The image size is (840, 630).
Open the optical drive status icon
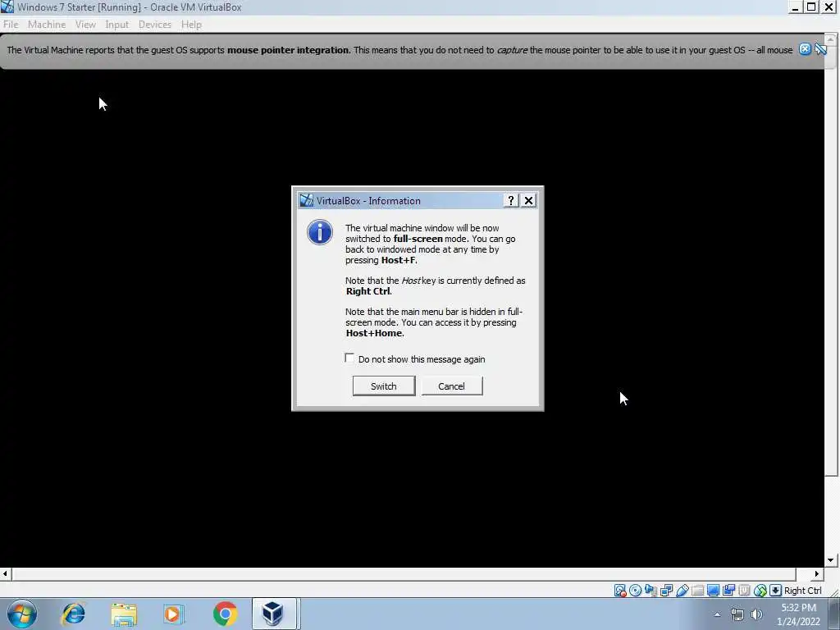pyautogui.click(x=636, y=591)
